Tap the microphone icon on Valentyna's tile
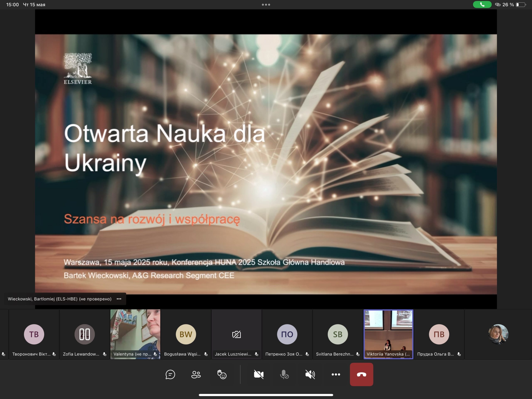The height and width of the screenshot is (399, 532). [x=155, y=354]
